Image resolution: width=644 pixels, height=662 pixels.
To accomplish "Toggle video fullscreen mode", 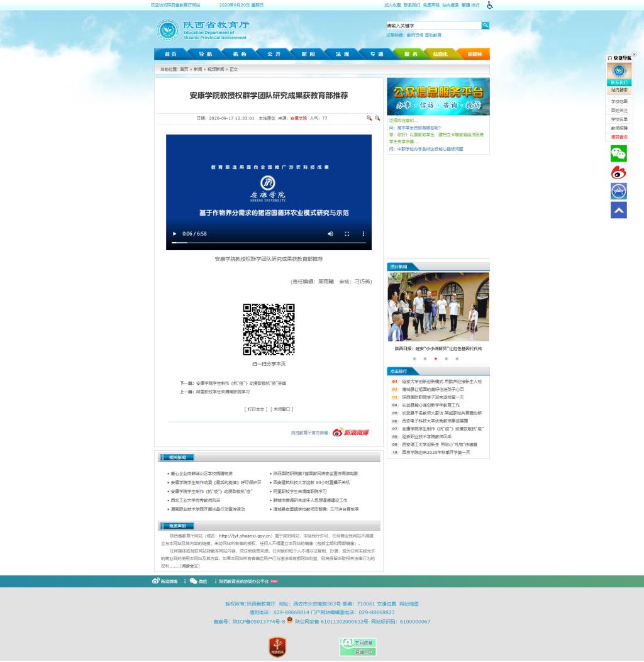I will click(x=347, y=234).
